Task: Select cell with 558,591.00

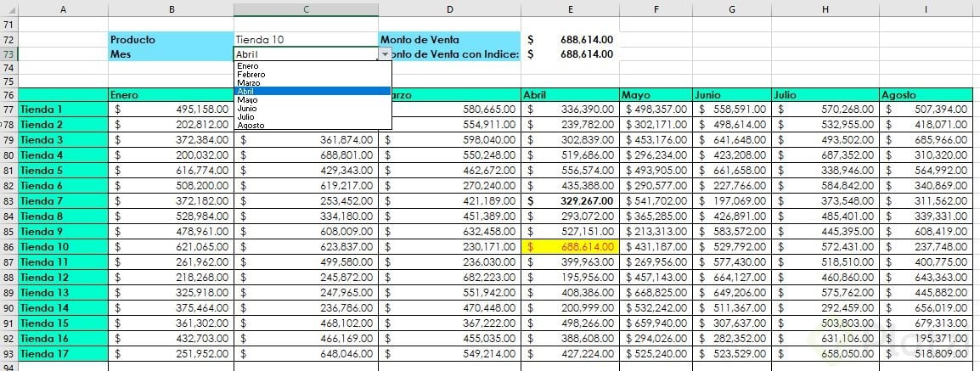Action: click(732, 110)
